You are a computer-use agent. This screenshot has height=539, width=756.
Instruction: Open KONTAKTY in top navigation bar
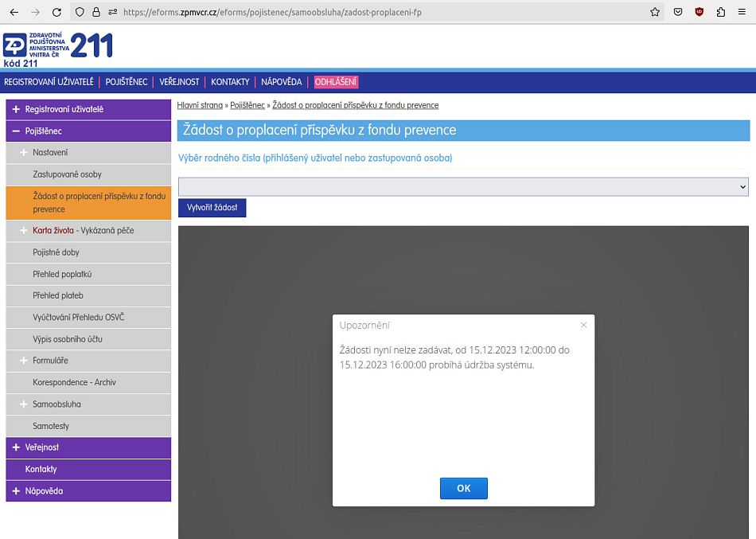[x=230, y=82]
